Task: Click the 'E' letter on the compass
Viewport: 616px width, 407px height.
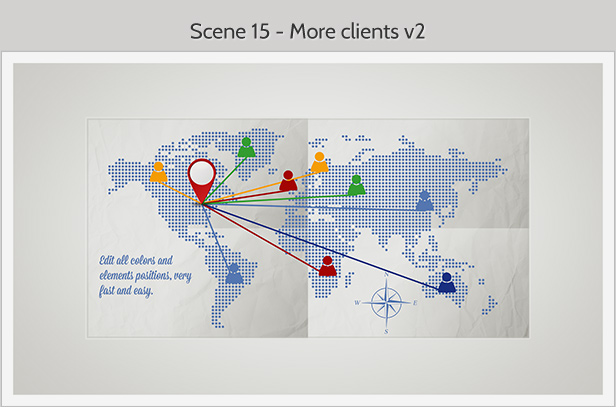Action: pos(415,303)
